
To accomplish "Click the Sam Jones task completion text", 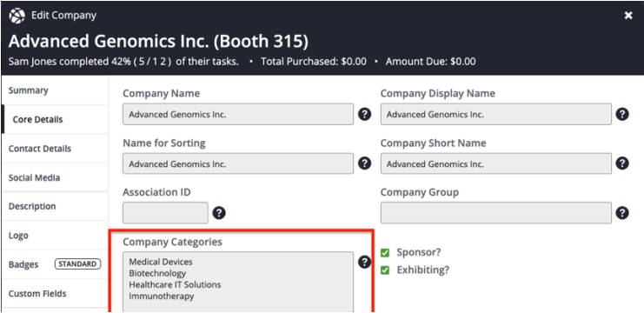I will coord(123,62).
